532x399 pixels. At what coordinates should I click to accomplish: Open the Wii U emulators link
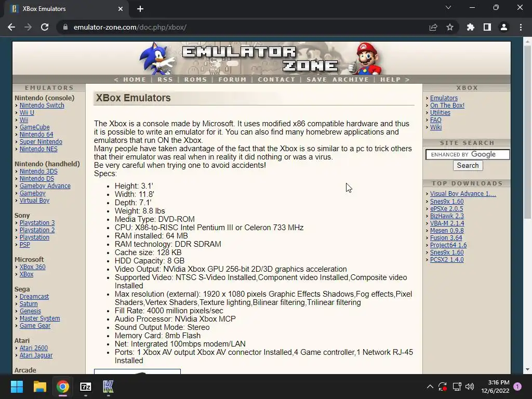(x=27, y=113)
